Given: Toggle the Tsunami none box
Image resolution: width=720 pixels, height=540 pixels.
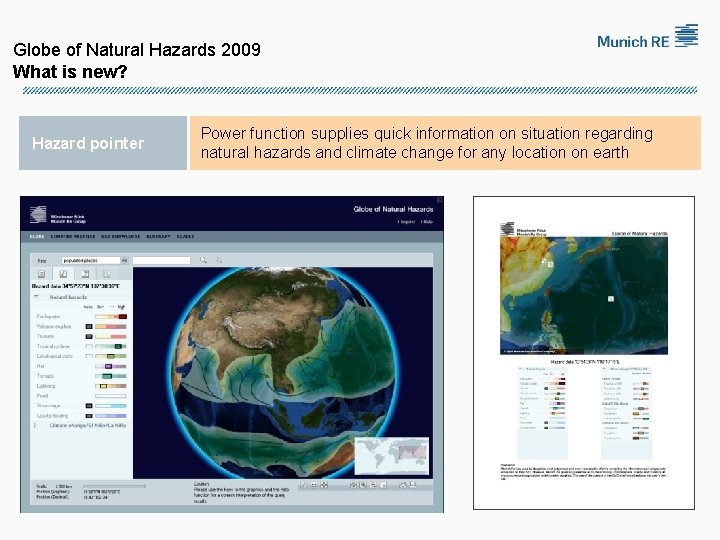Looking at the screenshot, I should coord(89,337).
